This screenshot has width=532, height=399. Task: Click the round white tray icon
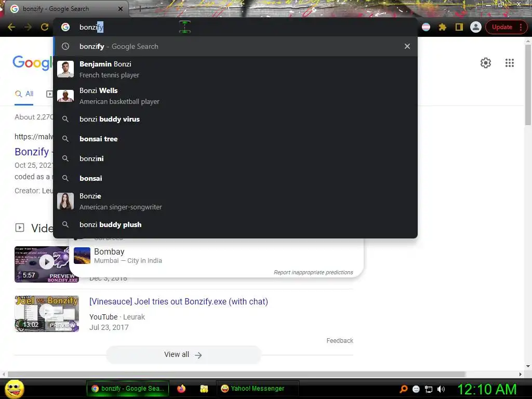416,389
